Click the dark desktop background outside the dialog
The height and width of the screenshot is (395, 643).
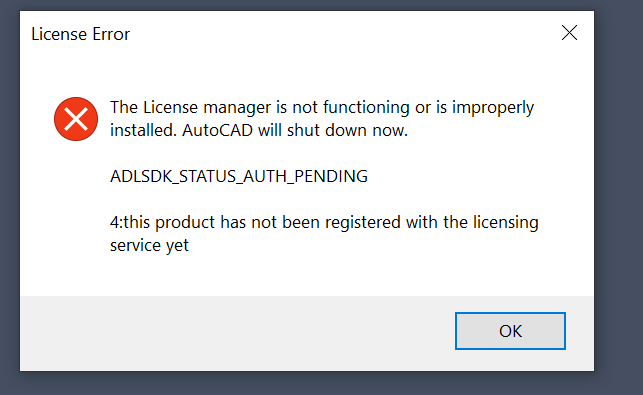pyautogui.click(x=618, y=197)
